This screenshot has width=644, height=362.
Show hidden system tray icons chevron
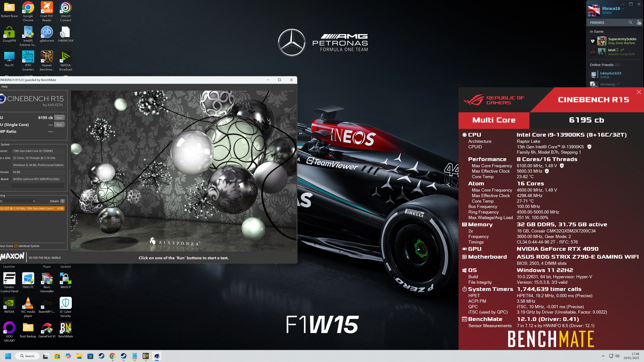(603, 356)
